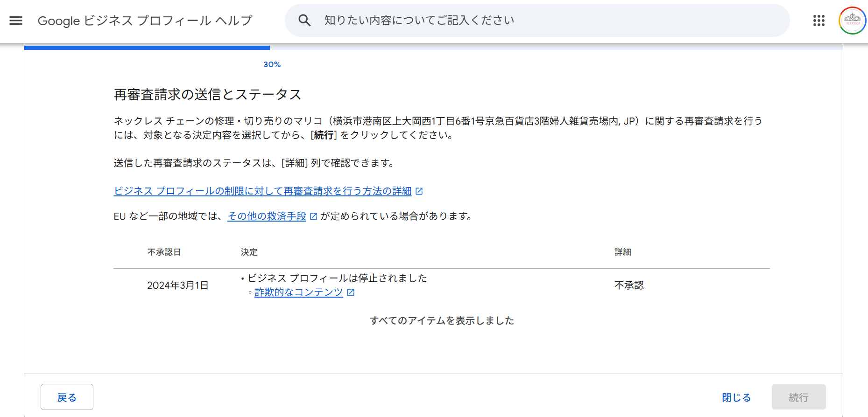Click the 戻る button
This screenshot has width=868, height=417.
pyautogui.click(x=67, y=397)
